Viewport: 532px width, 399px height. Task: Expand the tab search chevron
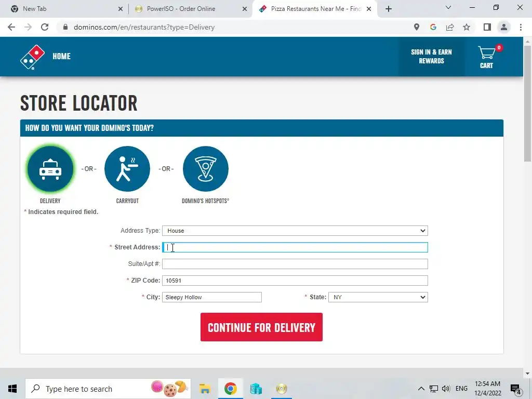click(448, 7)
